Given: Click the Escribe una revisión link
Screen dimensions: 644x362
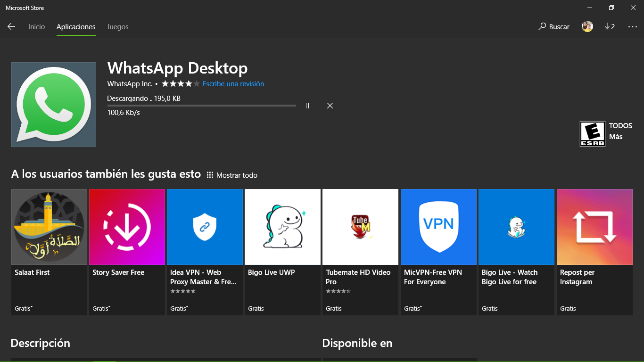Looking at the screenshot, I should tap(233, 84).
